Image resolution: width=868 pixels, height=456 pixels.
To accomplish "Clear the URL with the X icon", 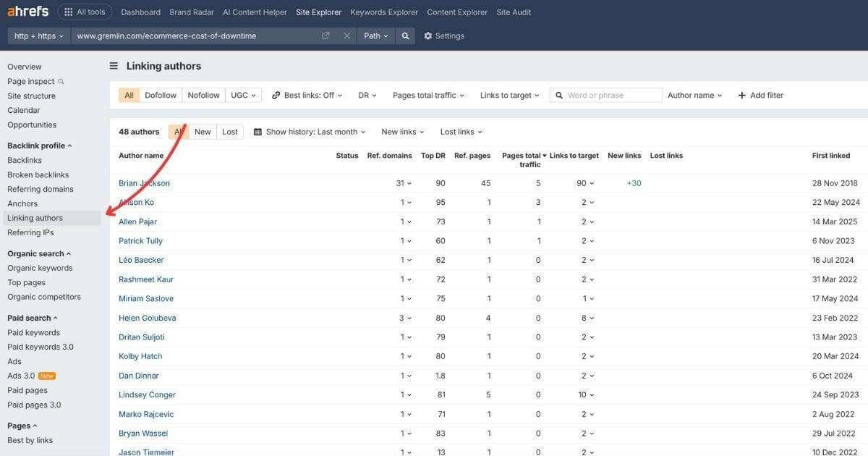I will tap(346, 35).
